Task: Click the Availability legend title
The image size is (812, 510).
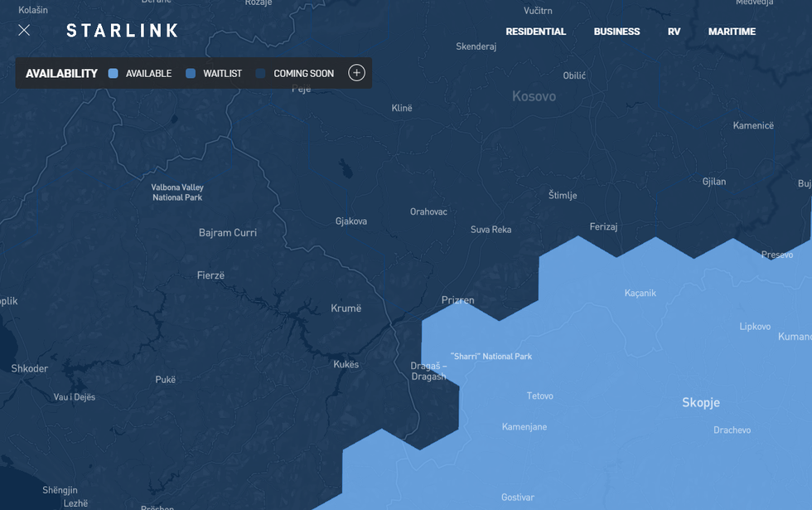Action: pyautogui.click(x=61, y=74)
